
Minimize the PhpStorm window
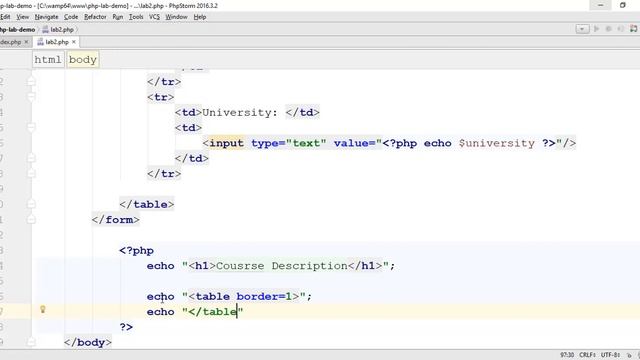[x=600, y=5]
